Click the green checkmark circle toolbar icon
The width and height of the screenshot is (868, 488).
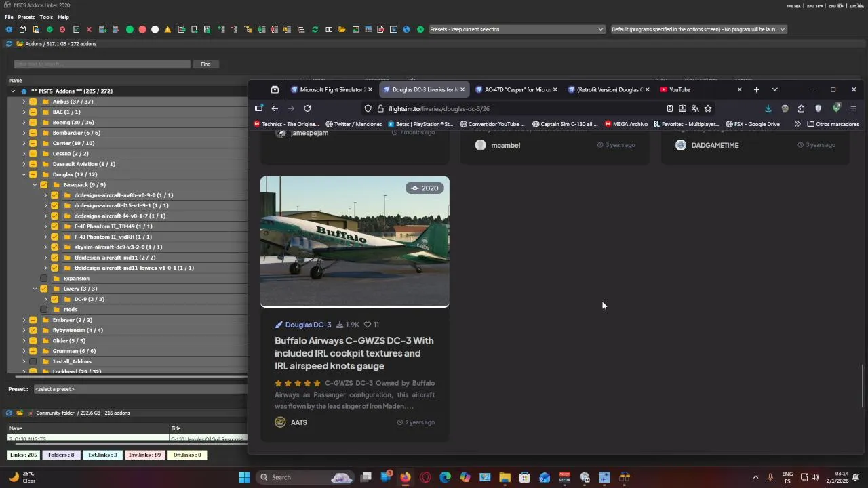(50, 29)
